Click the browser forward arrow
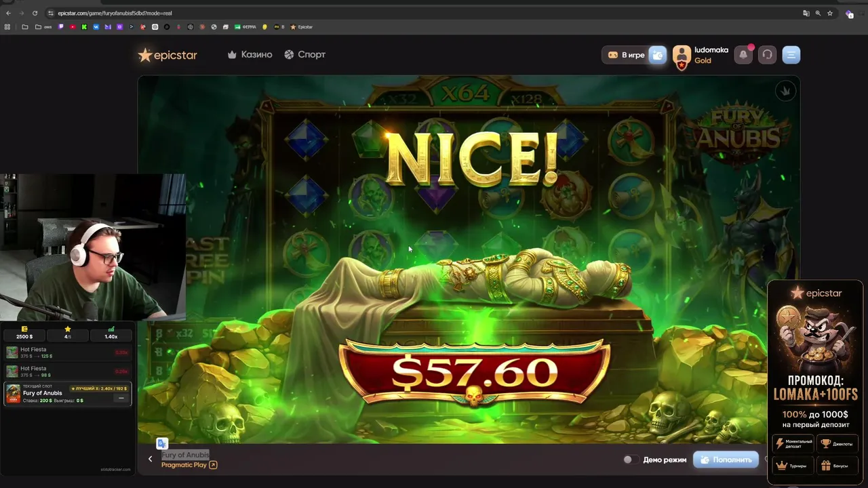The width and height of the screenshot is (868, 488). [22, 13]
